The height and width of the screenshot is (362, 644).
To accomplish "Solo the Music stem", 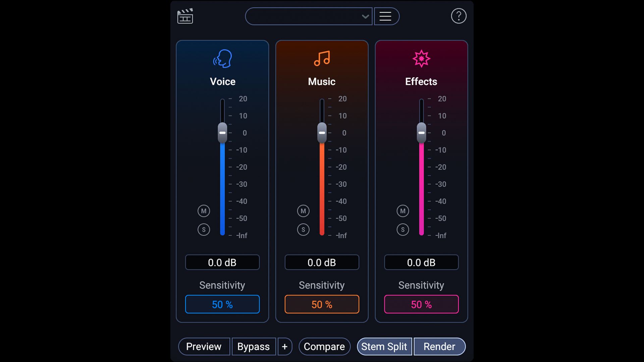I will tap(303, 230).
